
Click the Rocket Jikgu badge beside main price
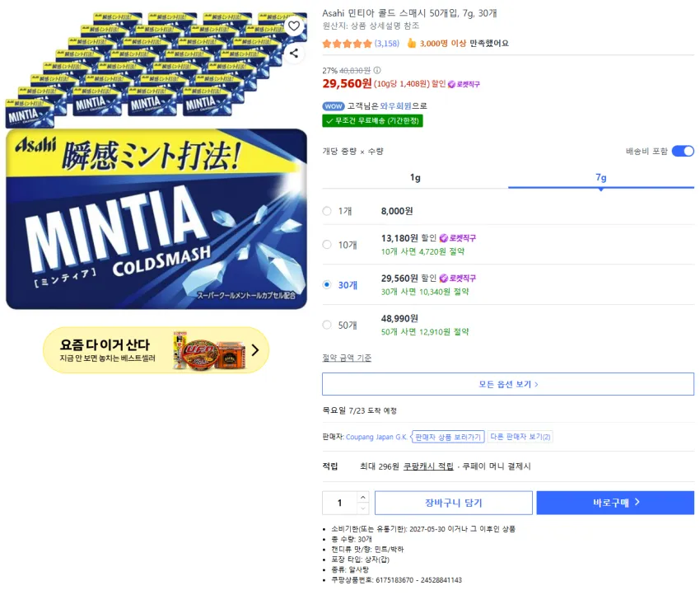point(464,84)
